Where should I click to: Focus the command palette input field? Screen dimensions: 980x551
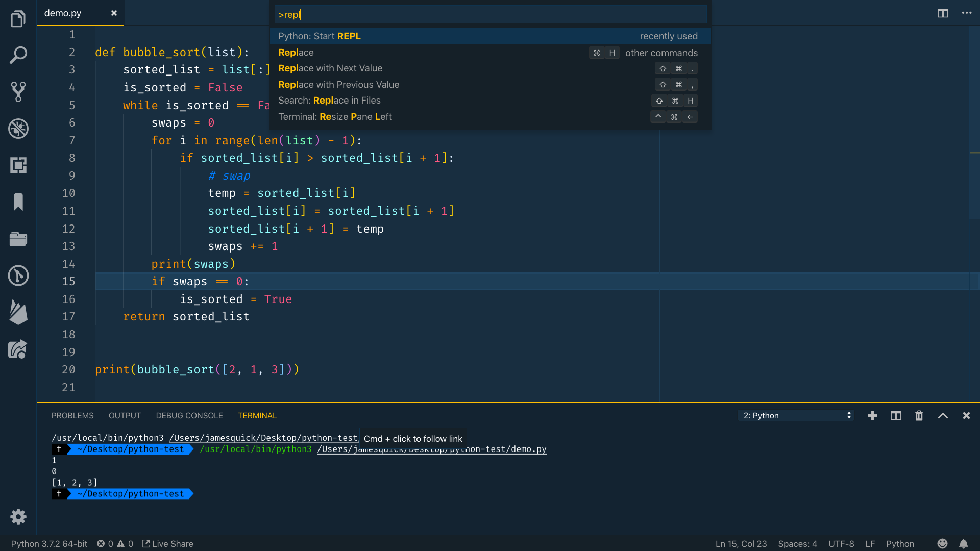click(x=491, y=14)
